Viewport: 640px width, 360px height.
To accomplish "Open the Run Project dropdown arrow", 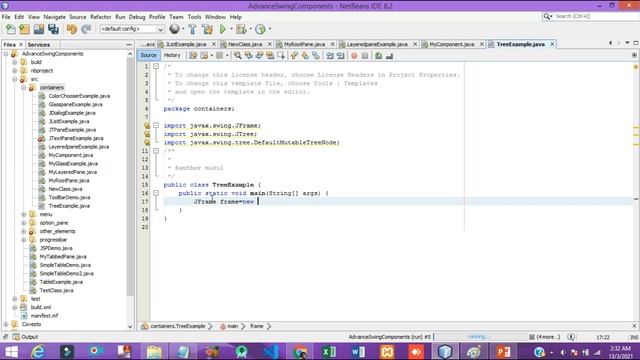I will tap(231, 29).
